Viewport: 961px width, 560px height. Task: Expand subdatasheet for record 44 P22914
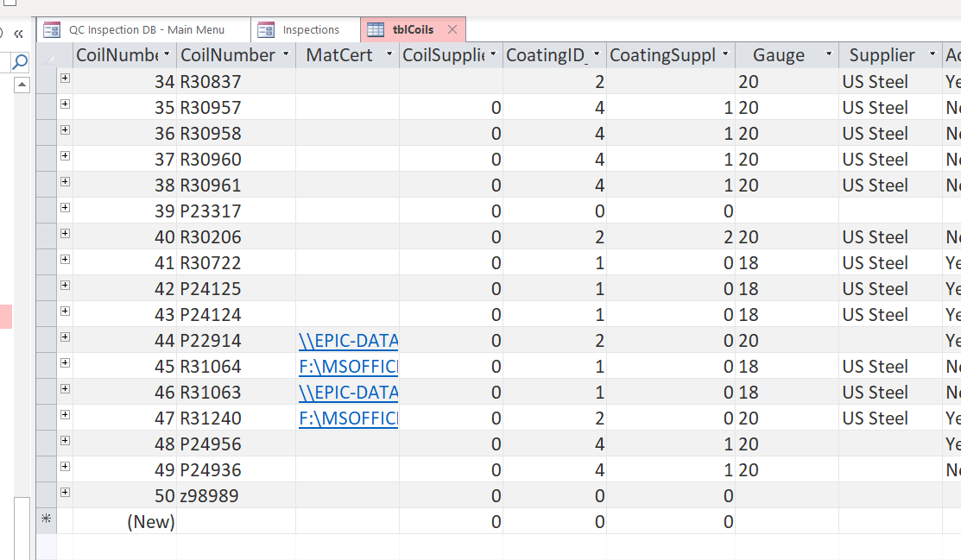(x=65, y=337)
